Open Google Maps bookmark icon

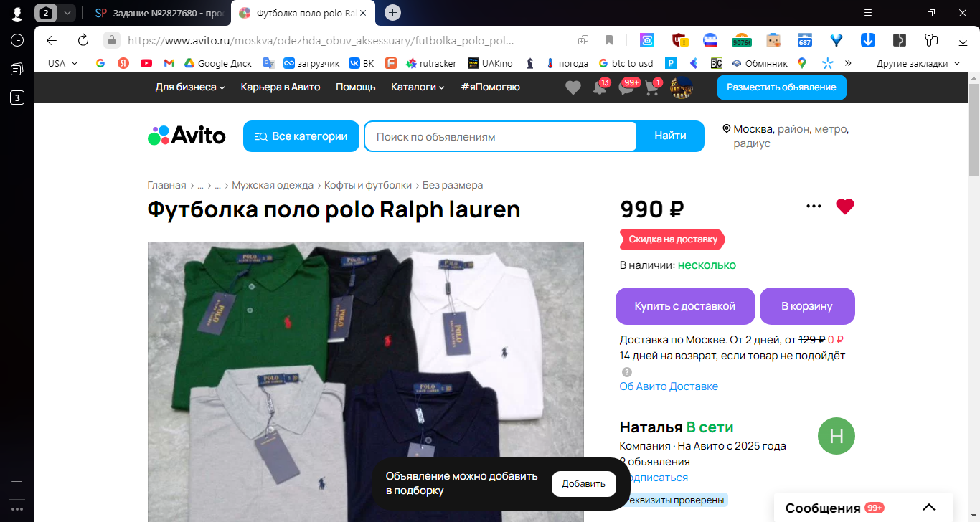801,63
